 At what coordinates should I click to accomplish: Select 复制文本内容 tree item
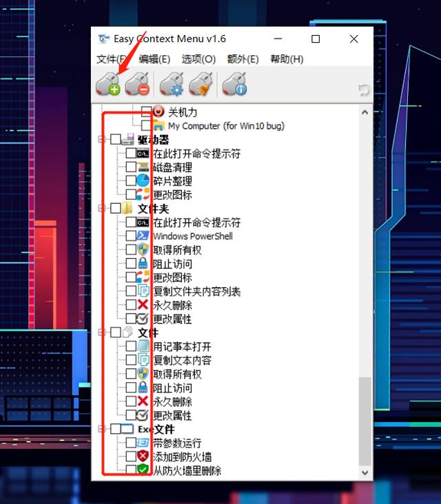pyautogui.click(x=182, y=360)
